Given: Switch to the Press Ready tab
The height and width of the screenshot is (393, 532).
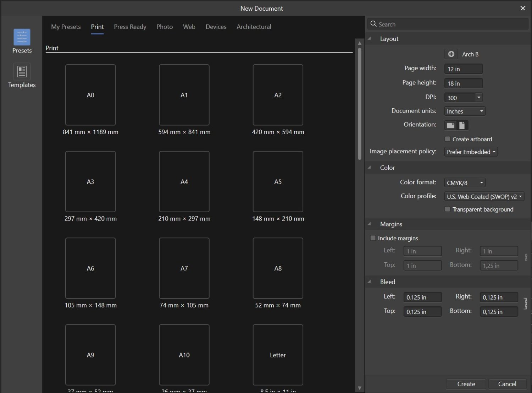Looking at the screenshot, I should click(x=130, y=27).
